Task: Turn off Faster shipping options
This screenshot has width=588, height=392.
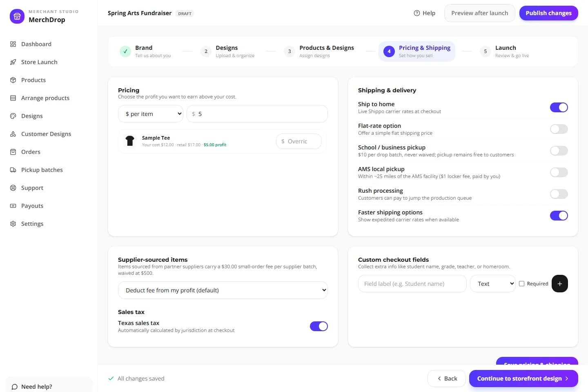Action: click(559, 216)
